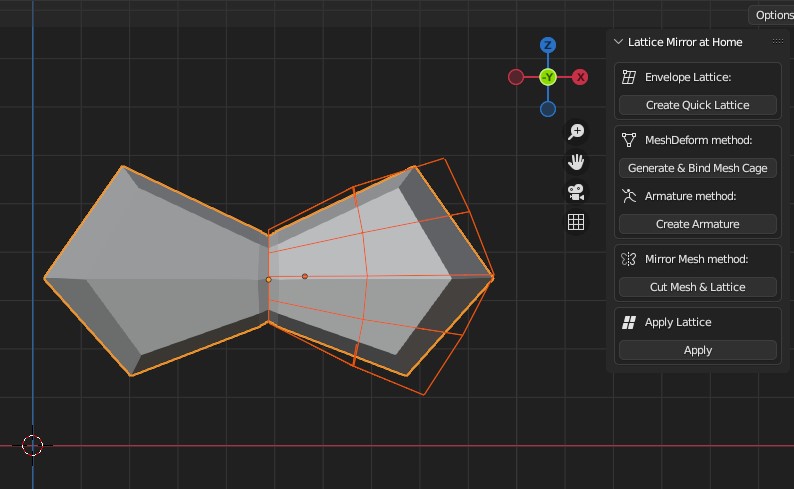
Task: Click Cut Mesh & Lattice button
Action: click(697, 287)
